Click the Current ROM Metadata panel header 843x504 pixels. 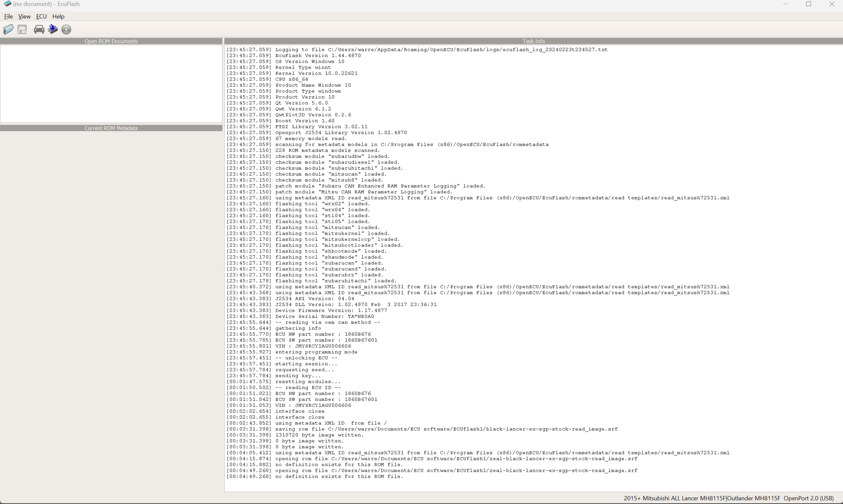point(111,128)
